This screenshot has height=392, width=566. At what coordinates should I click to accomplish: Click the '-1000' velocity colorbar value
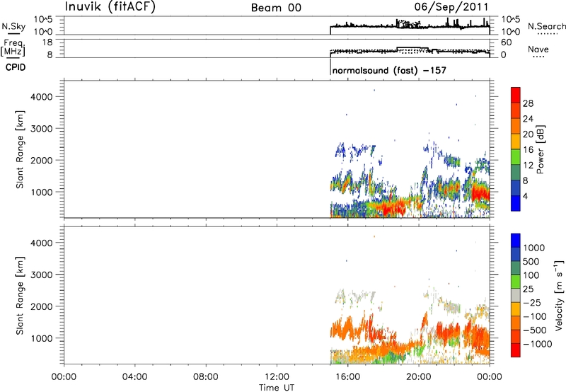[538, 344]
